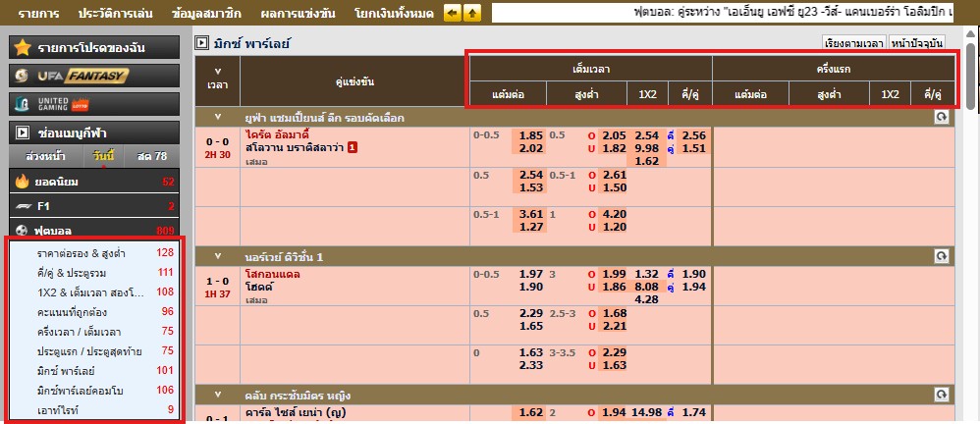Collapse the ฟุตบอล sports category
Image resolution: width=980 pixels, height=424 pixels.
click(94, 231)
